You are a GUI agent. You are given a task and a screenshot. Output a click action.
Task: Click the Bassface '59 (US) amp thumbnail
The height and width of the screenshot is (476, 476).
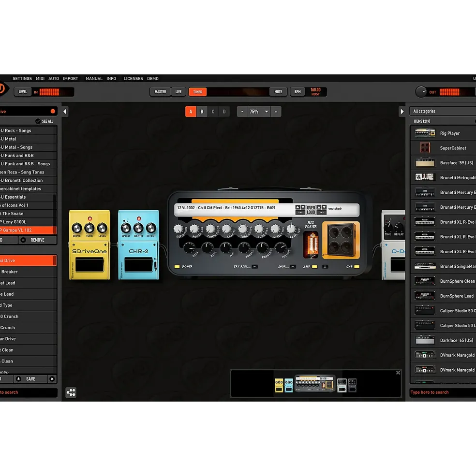425,163
